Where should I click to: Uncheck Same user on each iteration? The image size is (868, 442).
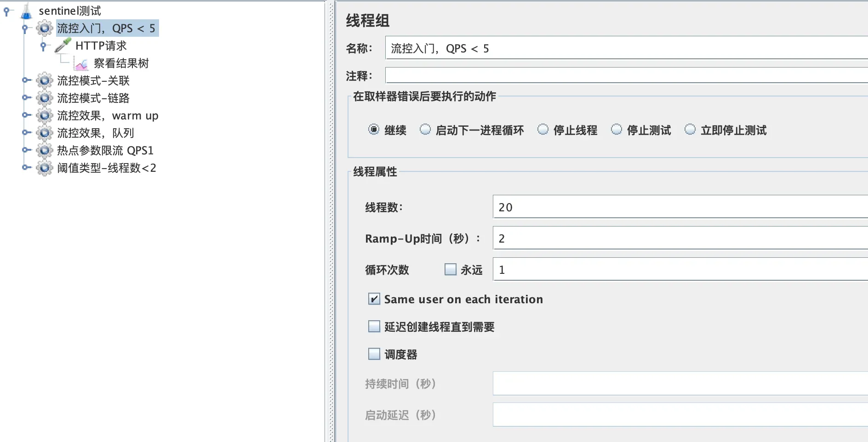[x=374, y=299]
